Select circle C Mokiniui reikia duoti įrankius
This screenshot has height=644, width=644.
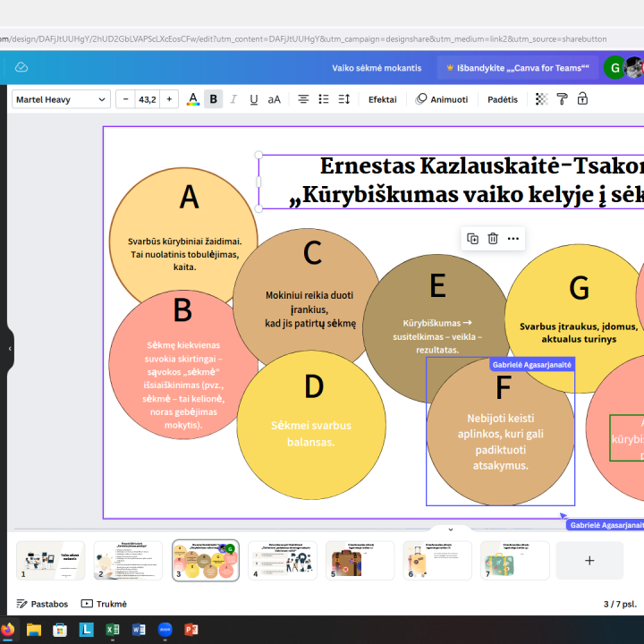310,309
